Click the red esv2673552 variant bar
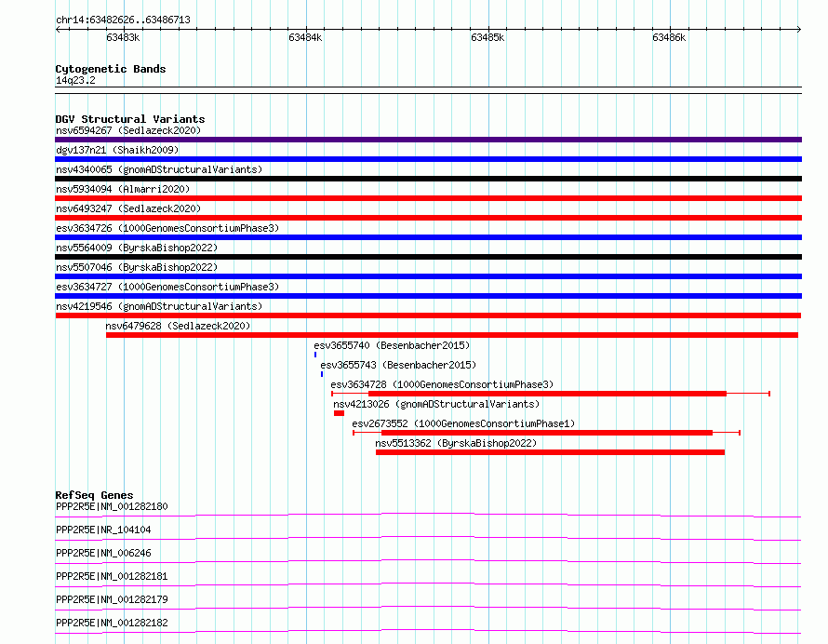The width and height of the screenshot is (828, 644). pos(546,433)
